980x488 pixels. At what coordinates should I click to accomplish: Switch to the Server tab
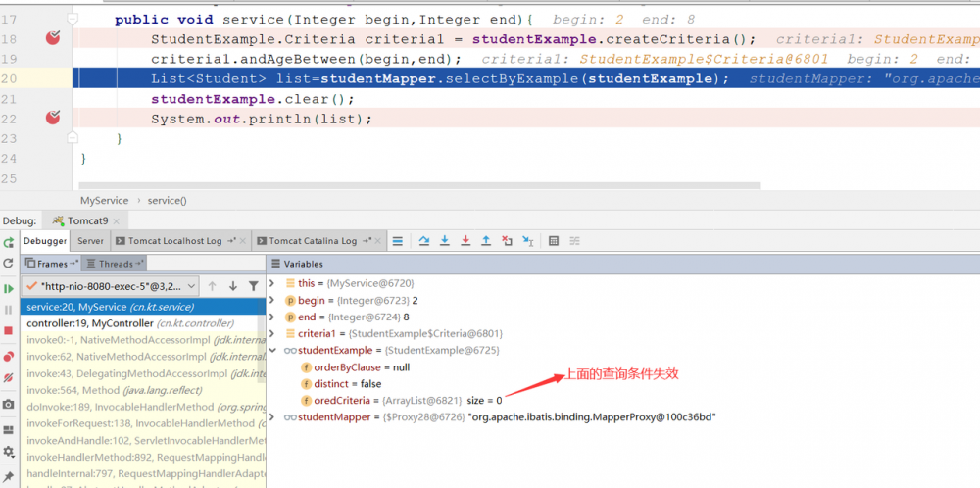coord(90,240)
